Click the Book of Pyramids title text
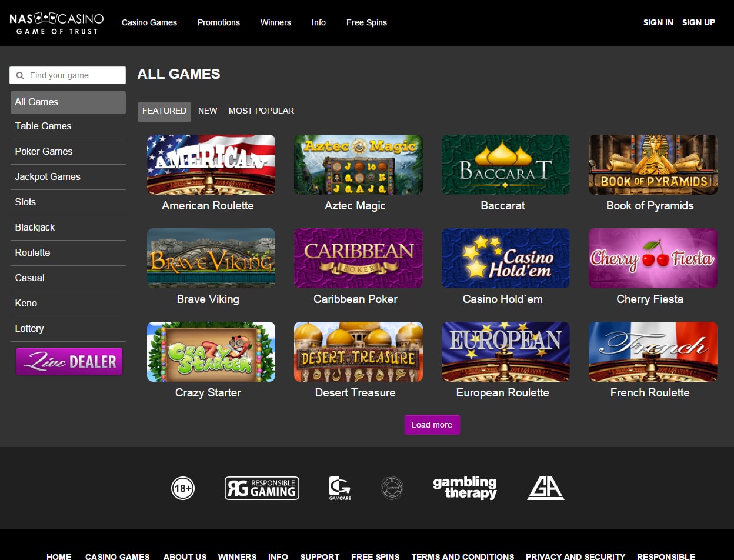 point(650,206)
